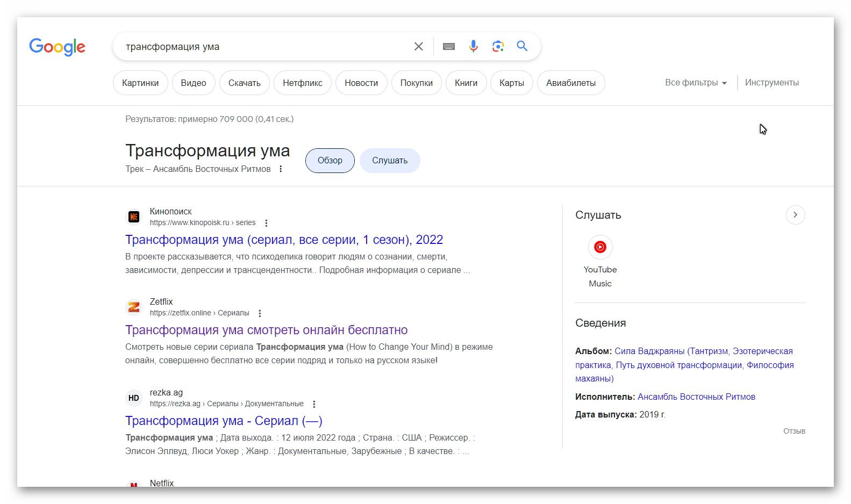
Task: Open three-dot menu next to Zetflix URL
Action: pyautogui.click(x=260, y=313)
